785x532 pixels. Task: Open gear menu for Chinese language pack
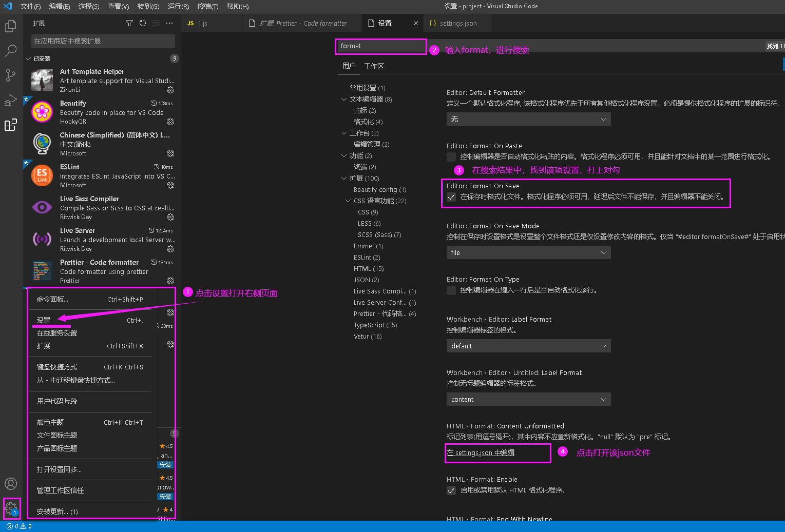click(170, 153)
